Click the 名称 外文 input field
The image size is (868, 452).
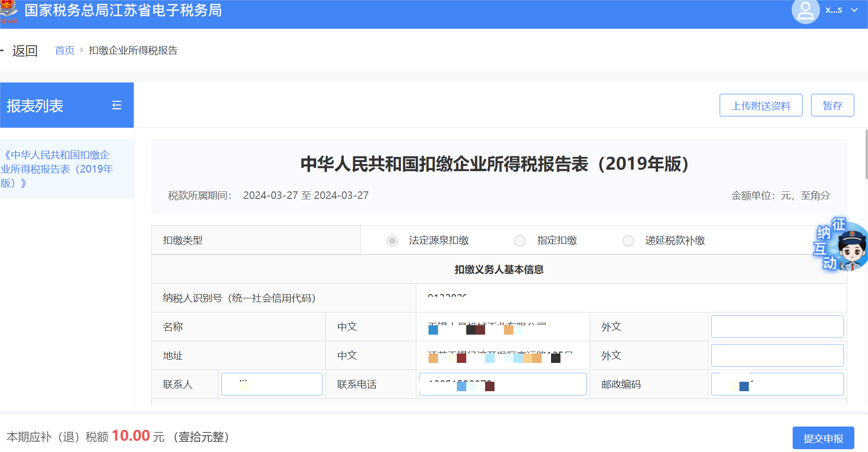click(777, 327)
